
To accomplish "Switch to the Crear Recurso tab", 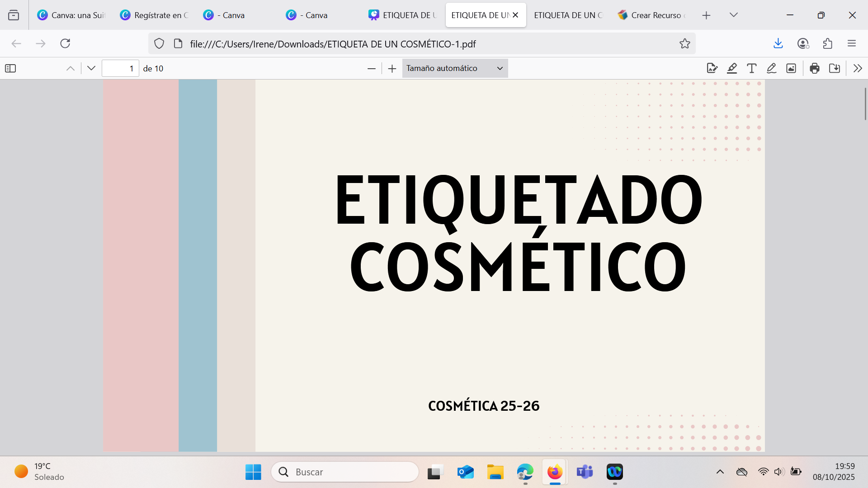I will click(651, 15).
